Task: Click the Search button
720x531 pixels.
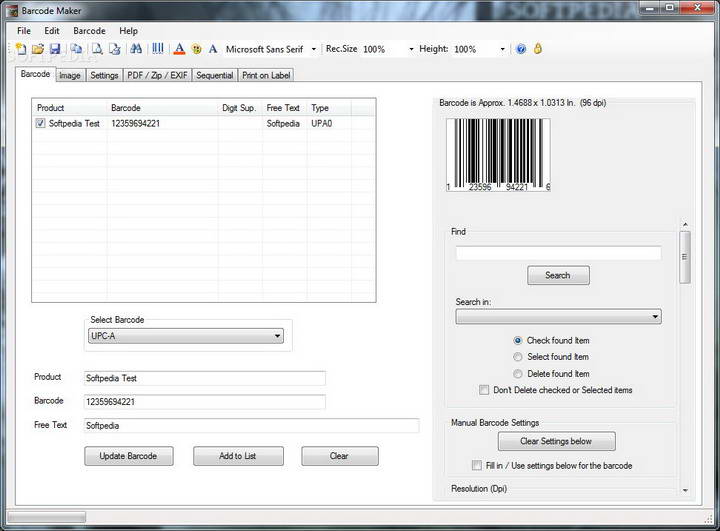Action: (558, 275)
